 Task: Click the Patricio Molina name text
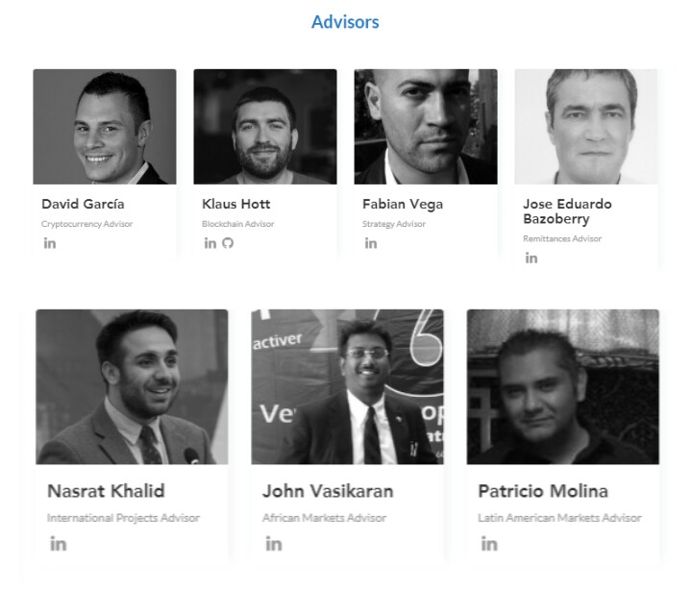[x=543, y=491]
